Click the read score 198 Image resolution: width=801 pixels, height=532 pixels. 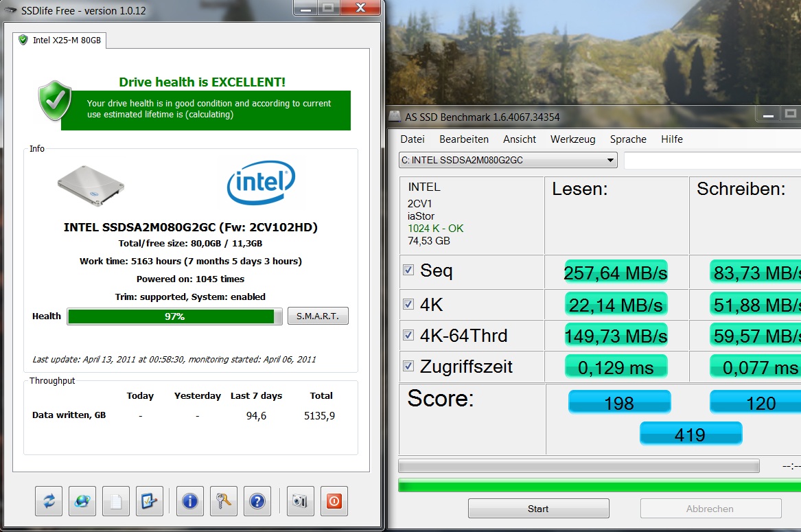click(620, 402)
